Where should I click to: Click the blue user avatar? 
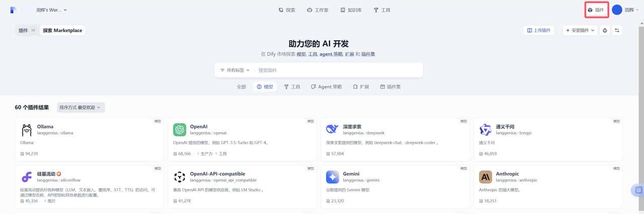point(617,10)
